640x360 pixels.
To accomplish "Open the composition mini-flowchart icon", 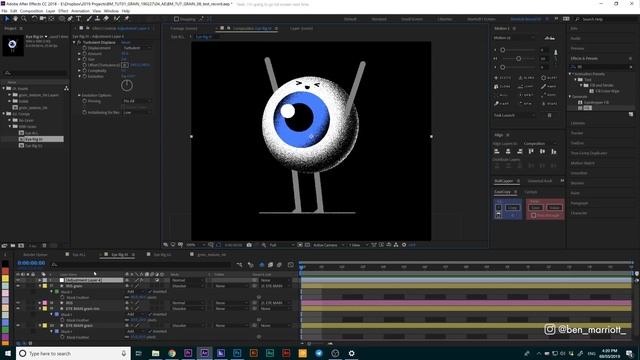I will 239,265.
